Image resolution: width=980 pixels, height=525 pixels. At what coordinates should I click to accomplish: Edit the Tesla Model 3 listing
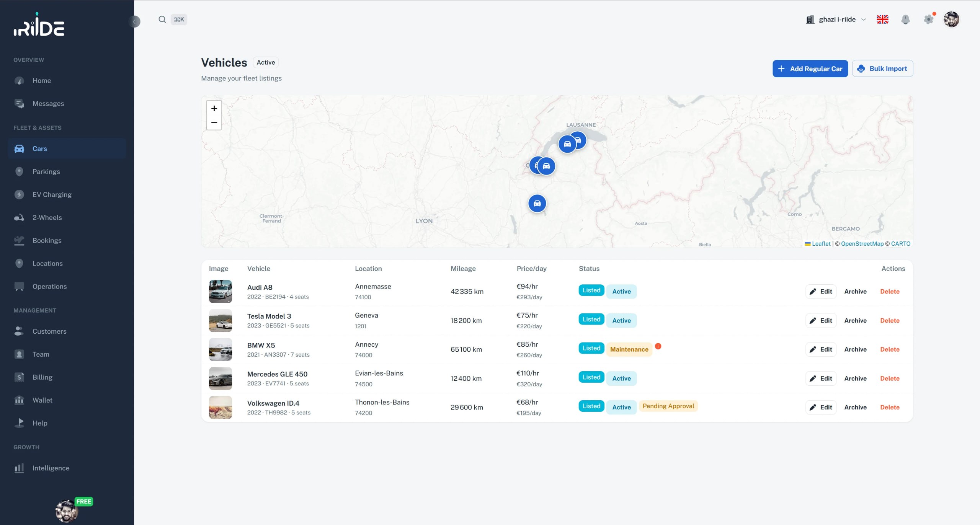(x=821, y=321)
